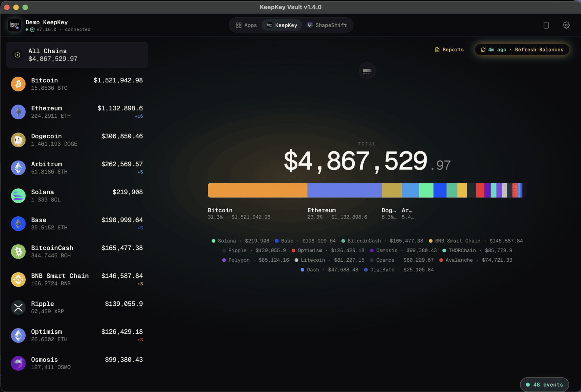Expand Base's +5 tokens badge
581x392 pixels.
(140, 228)
